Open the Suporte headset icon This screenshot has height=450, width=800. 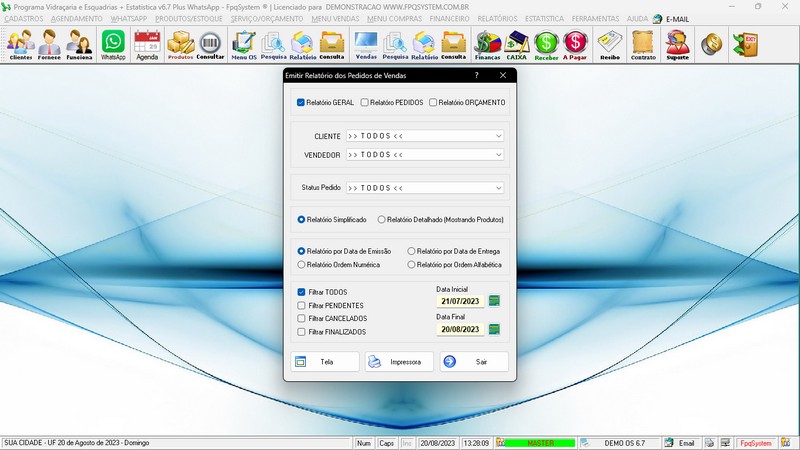tap(678, 45)
